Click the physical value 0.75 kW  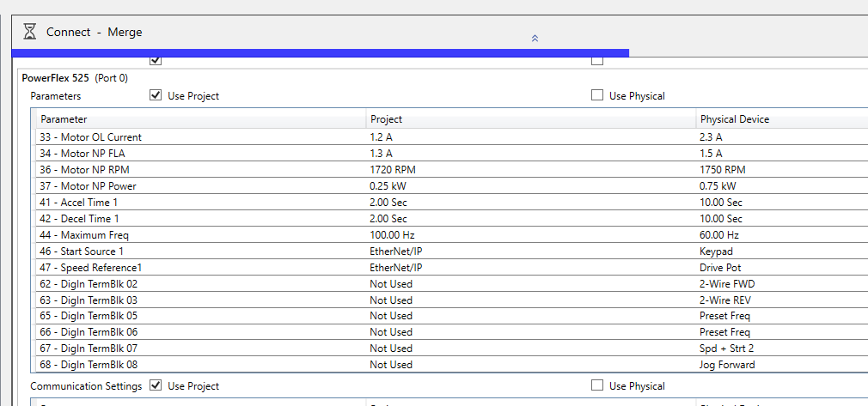(x=718, y=186)
